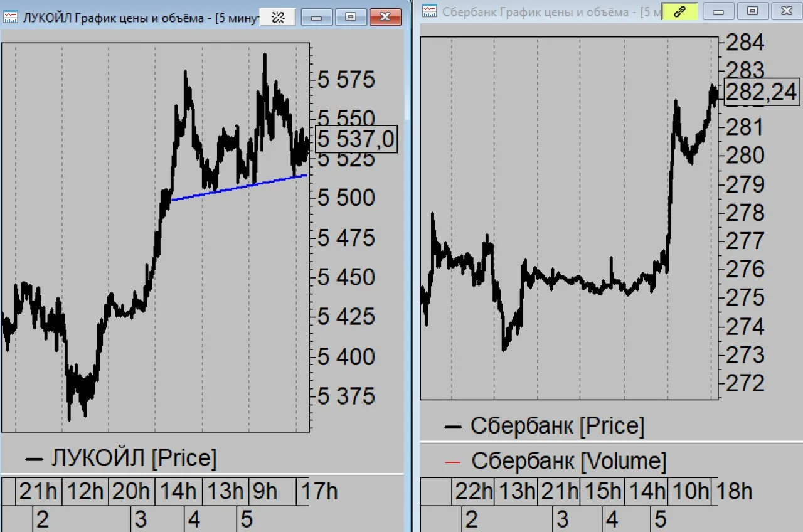This screenshot has width=803, height=532.
Task: Click the 22h time axis label
Action: coord(475,491)
